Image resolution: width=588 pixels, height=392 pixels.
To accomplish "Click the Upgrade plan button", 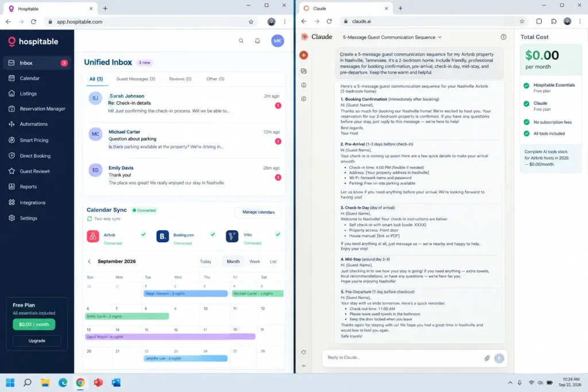I will coord(37,341).
